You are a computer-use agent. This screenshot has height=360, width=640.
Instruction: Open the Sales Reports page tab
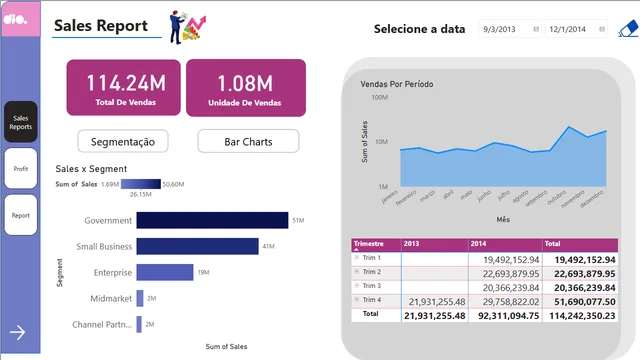(x=21, y=122)
